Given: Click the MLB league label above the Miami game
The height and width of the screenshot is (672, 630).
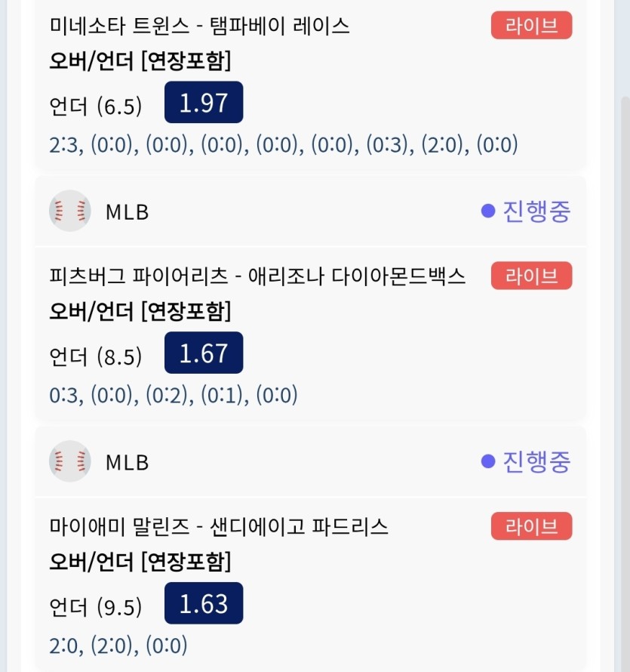Looking at the screenshot, I should [128, 462].
